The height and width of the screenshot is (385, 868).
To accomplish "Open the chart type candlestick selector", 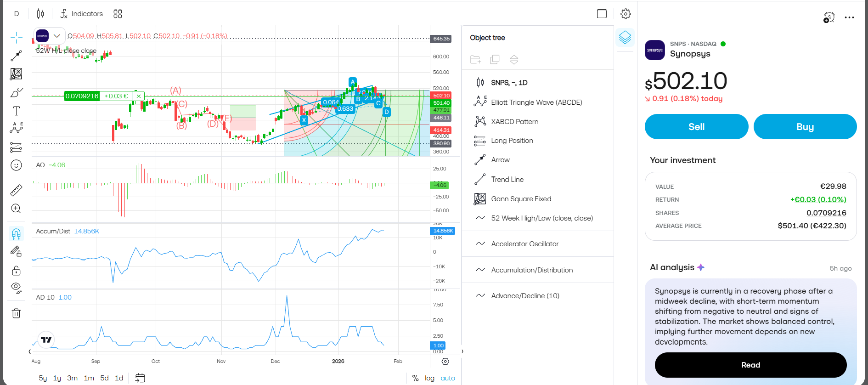I will coord(40,14).
